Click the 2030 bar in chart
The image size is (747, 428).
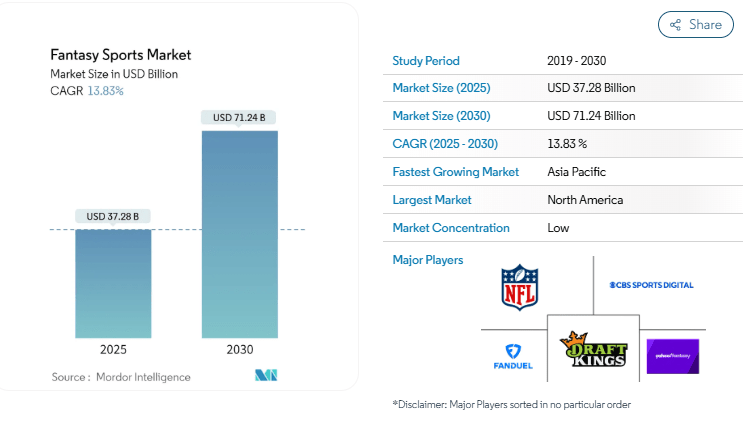click(239, 234)
